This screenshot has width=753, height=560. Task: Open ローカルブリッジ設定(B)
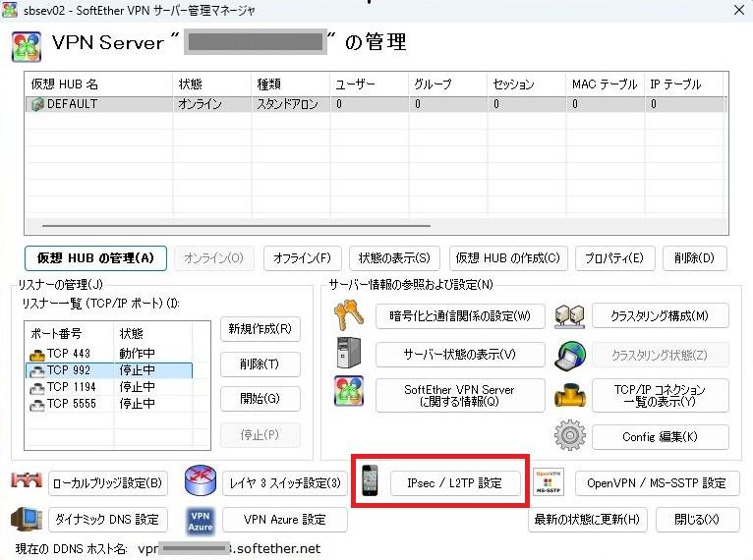(108, 482)
